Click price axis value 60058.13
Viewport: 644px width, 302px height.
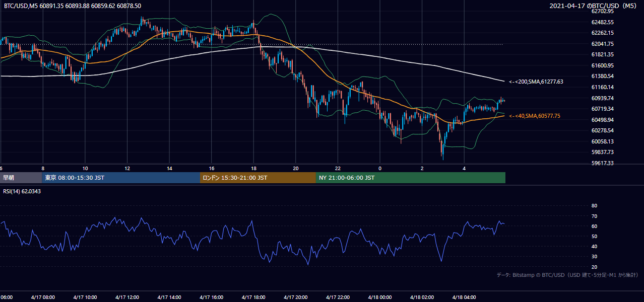602,141
